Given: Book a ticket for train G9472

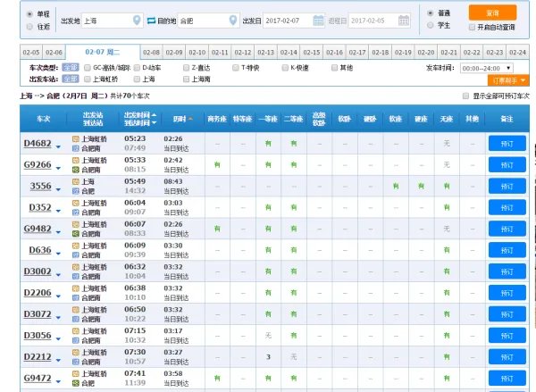Looking at the screenshot, I should click(x=507, y=379).
